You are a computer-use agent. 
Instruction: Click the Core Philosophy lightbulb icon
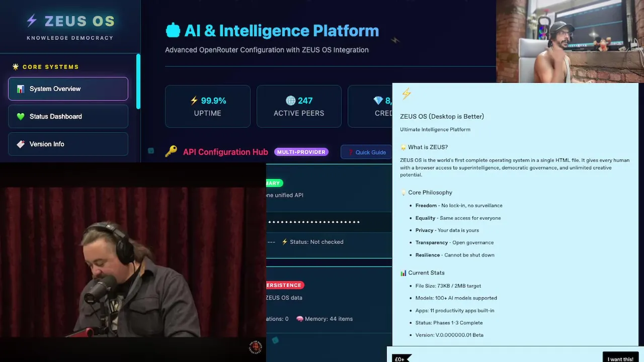point(403,193)
